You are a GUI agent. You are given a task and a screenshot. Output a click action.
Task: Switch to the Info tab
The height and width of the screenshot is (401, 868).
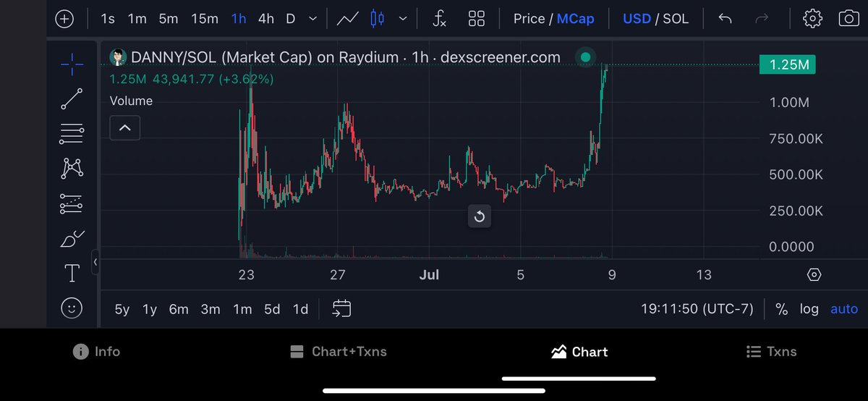point(97,352)
